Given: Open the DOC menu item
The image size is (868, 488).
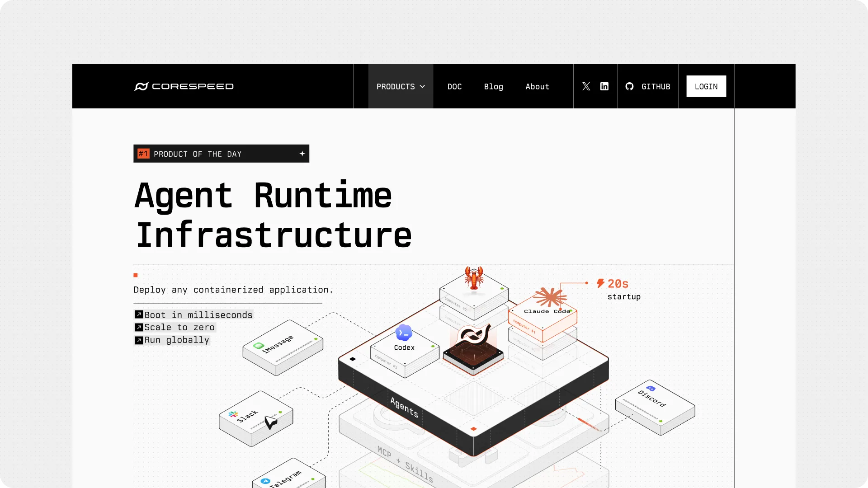Looking at the screenshot, I should [454, 86].
